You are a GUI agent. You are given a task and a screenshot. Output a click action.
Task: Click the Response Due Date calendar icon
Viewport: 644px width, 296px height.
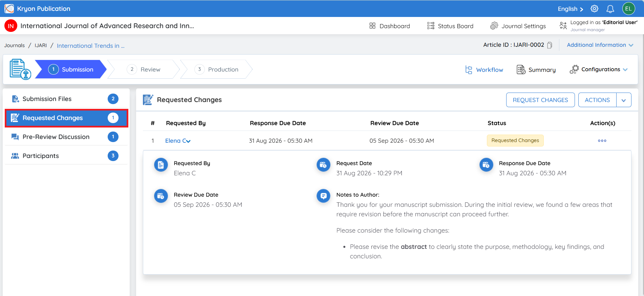(x=486, y=165)
